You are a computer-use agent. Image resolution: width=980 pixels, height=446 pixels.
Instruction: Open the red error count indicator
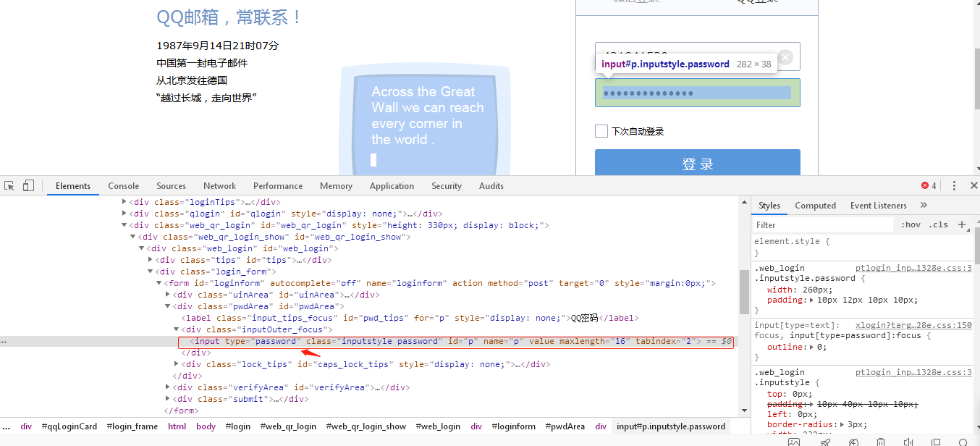coord(929,186)
